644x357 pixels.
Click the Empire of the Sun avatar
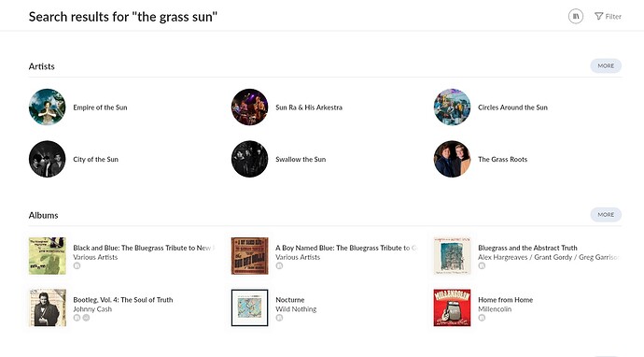coord(48,107)
